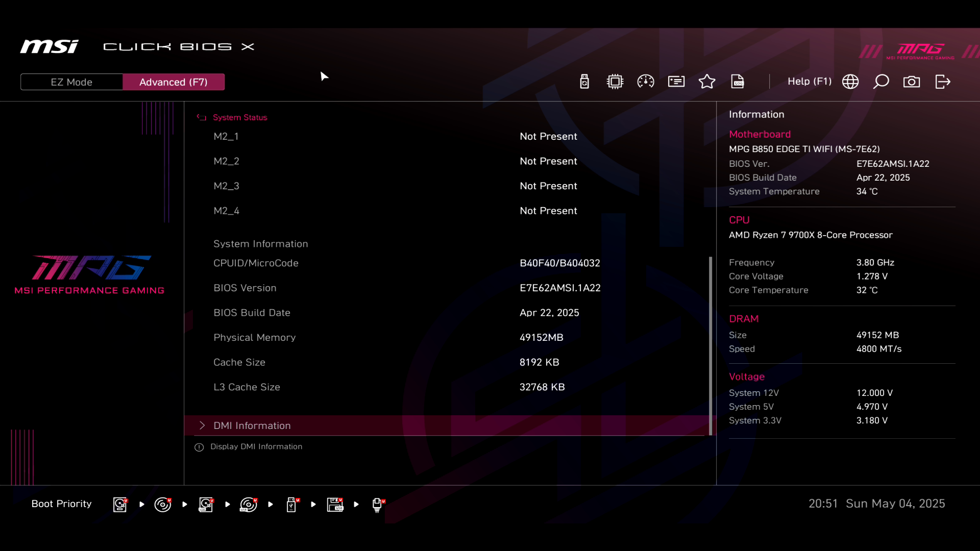The height and width of the screenshot is (551, 980).
Task: Expand DMI Information submenu
Action: [252, 425]
